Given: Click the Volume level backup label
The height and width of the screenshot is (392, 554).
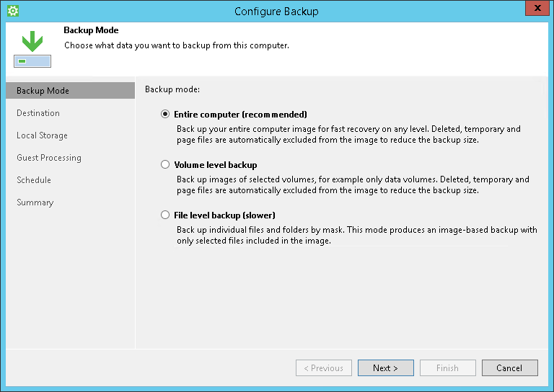Looking at the screenshot, I should pyautogui.click(x=216, y=165).
